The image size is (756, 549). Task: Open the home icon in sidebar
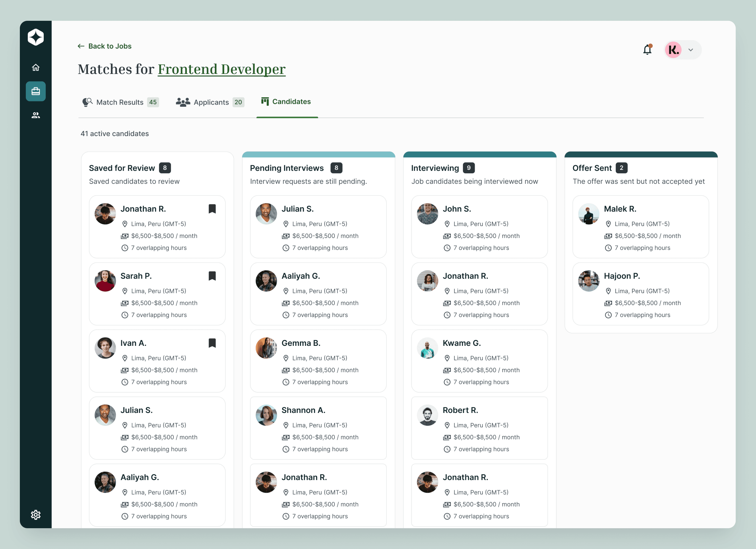(x=36, y=68)
